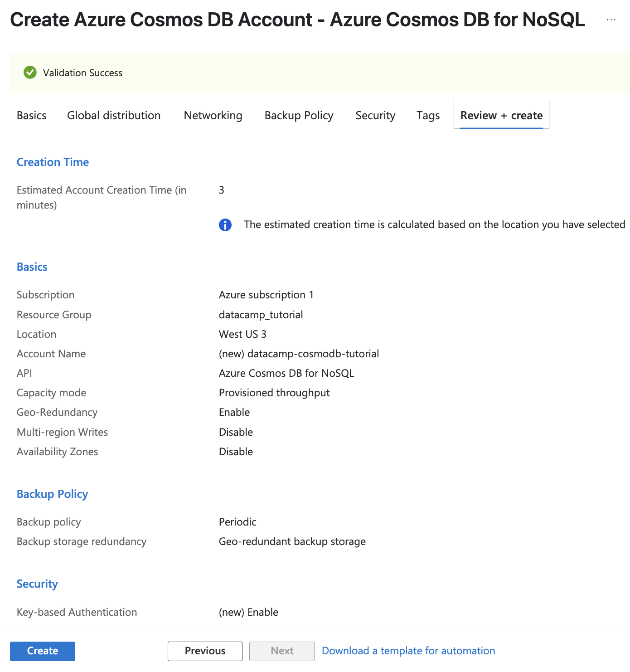This screenshot has width=630, height=672.
Task: Select the (new) datacamp-cosmodb-tutorial account name
Action: click(299, 354)
